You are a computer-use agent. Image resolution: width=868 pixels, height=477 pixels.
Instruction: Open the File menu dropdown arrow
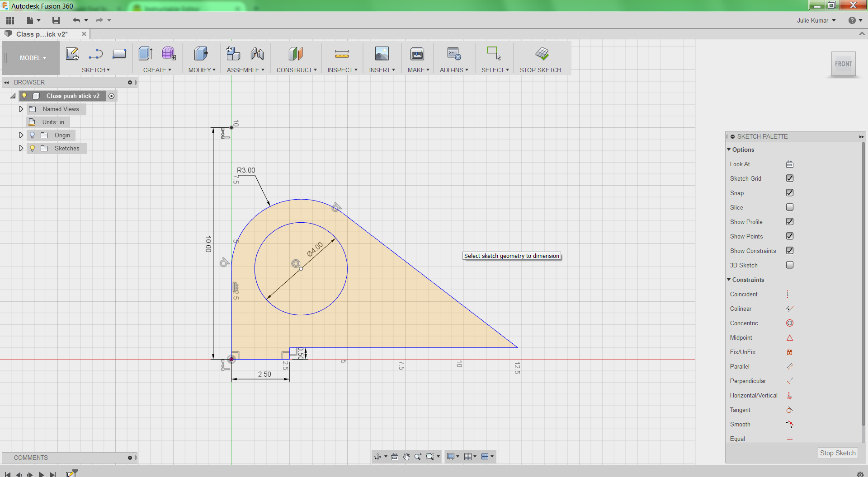click(x=39, y=20)
